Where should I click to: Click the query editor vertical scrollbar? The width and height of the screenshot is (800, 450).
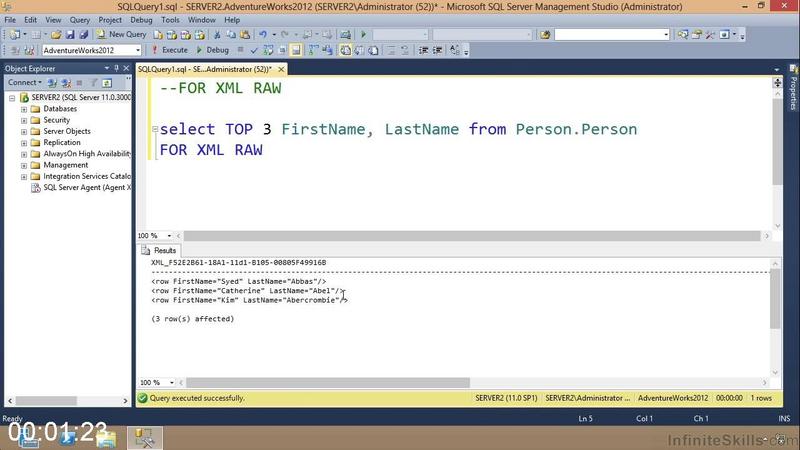[x=777, y=142]
